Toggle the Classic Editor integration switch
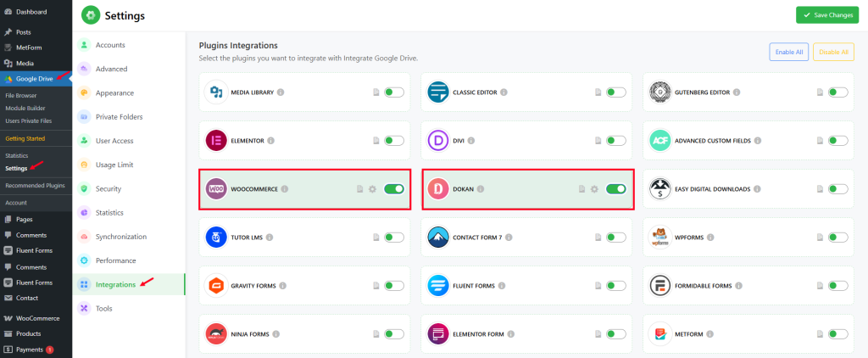Viewport: 868px width, 358px height. click(x=616, y=92)
